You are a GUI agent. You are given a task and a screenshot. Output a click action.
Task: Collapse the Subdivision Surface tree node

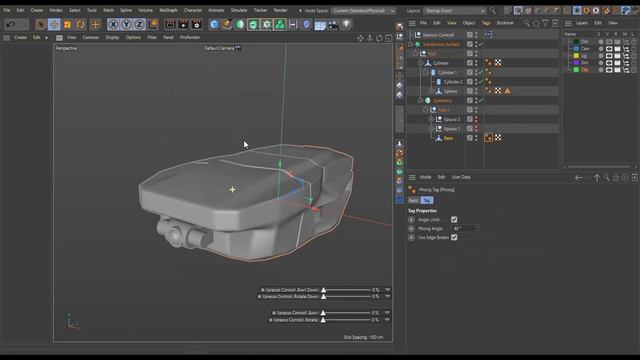[410, 44]
